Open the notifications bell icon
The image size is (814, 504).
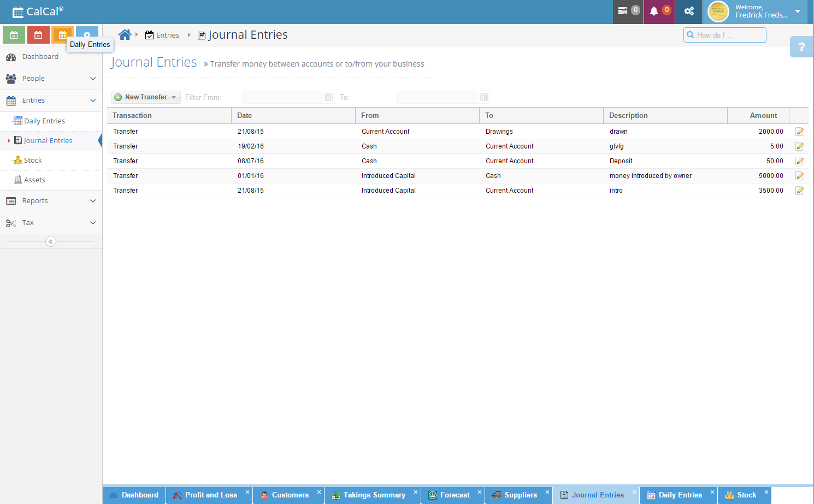pyautogui.click(x=654, y=11)
